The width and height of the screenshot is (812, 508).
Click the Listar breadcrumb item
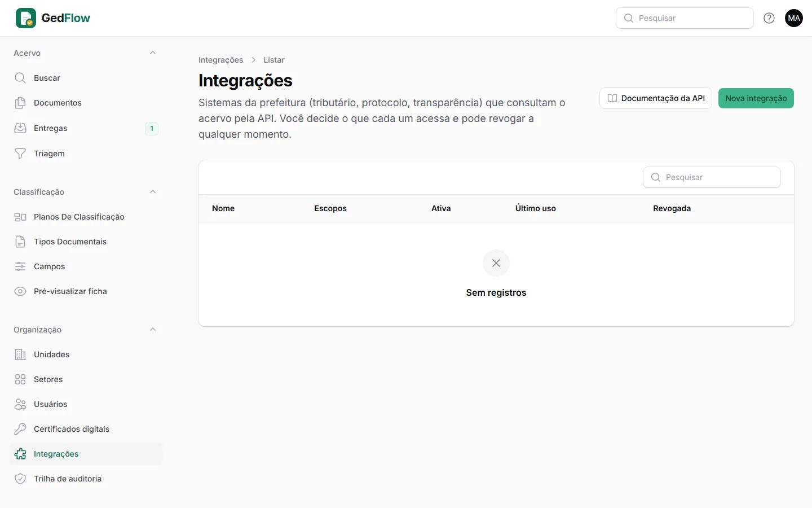[274, 60]
